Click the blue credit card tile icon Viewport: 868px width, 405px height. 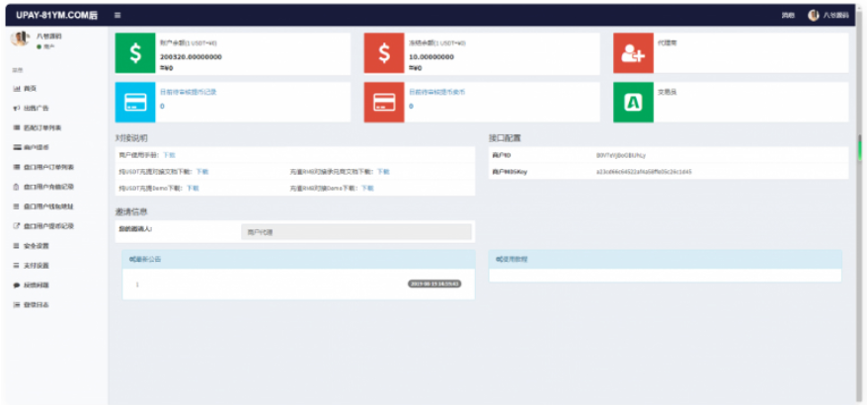click(135, 103)
